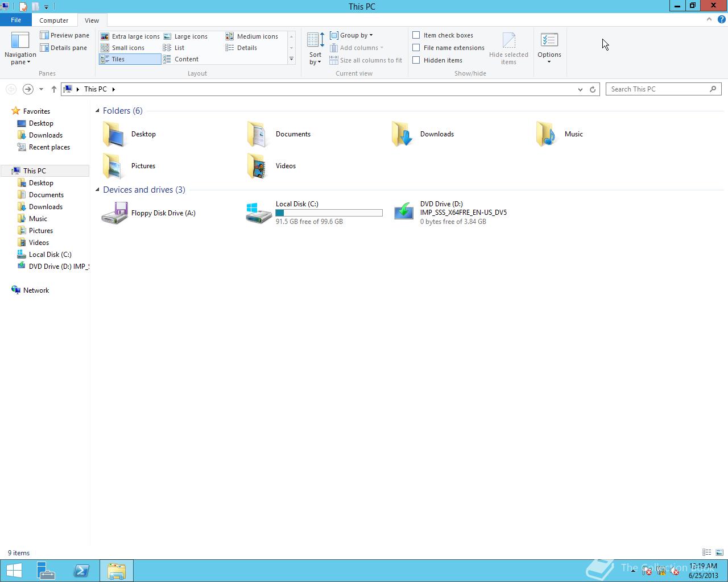Open address bar history dropdown

pyautogui.click(x=580, y=89)
